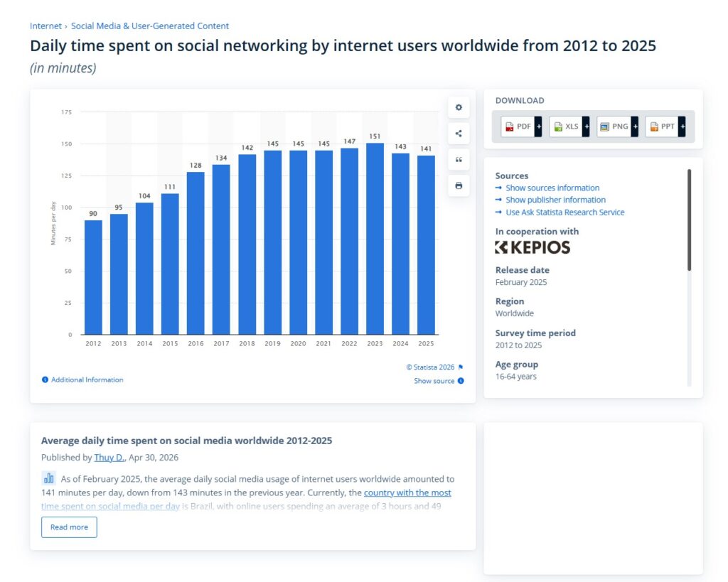728x582 pixels.
Task: Click the x-axis label 2025
Action: pyautogui.click(x=426, y=343)
